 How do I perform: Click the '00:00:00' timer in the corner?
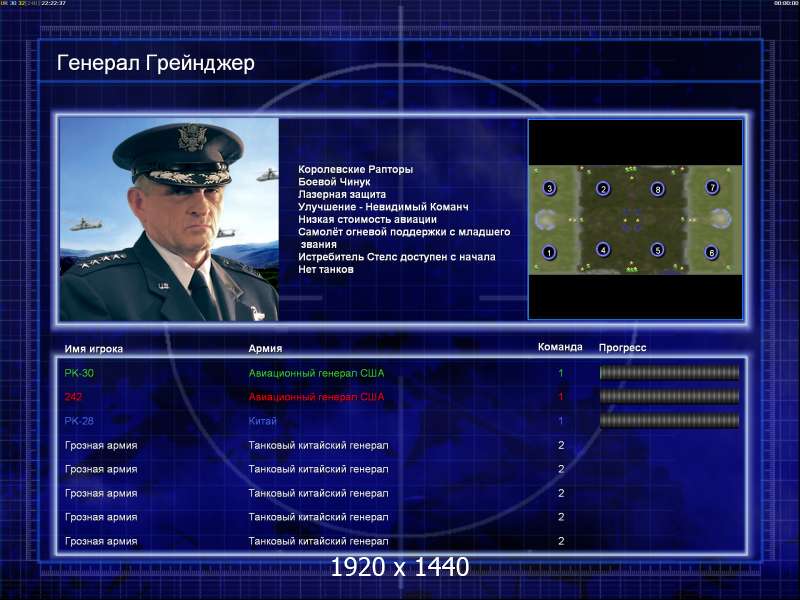(786, 3)
